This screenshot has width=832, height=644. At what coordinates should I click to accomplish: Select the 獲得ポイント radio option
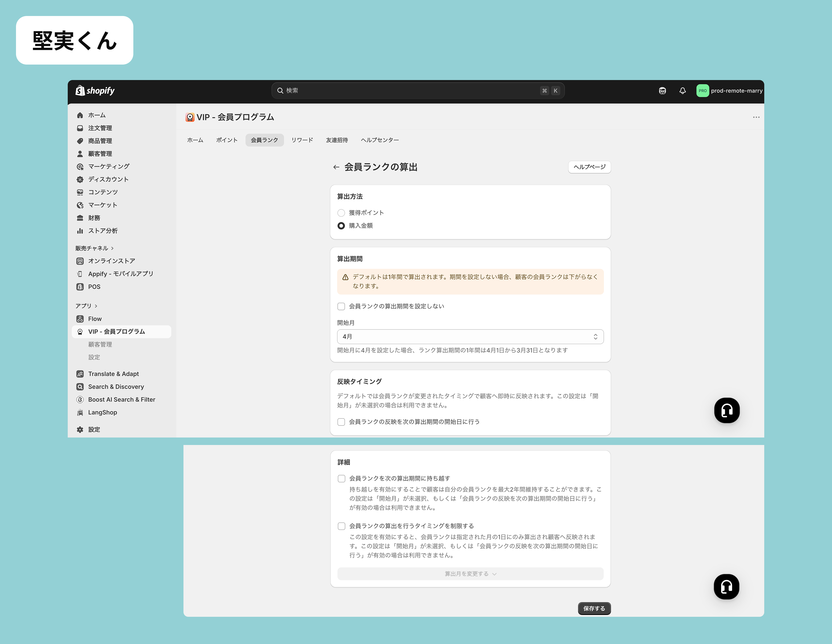341,213
